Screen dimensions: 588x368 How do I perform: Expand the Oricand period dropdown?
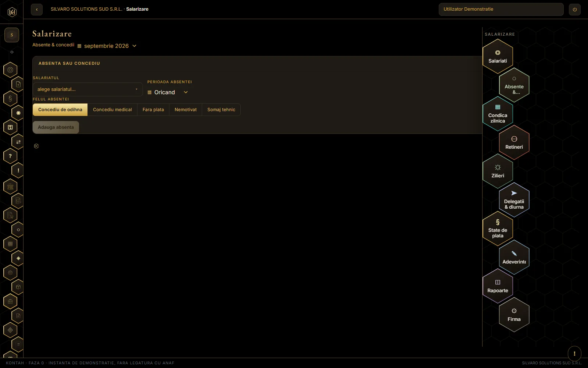coord(168,92)
